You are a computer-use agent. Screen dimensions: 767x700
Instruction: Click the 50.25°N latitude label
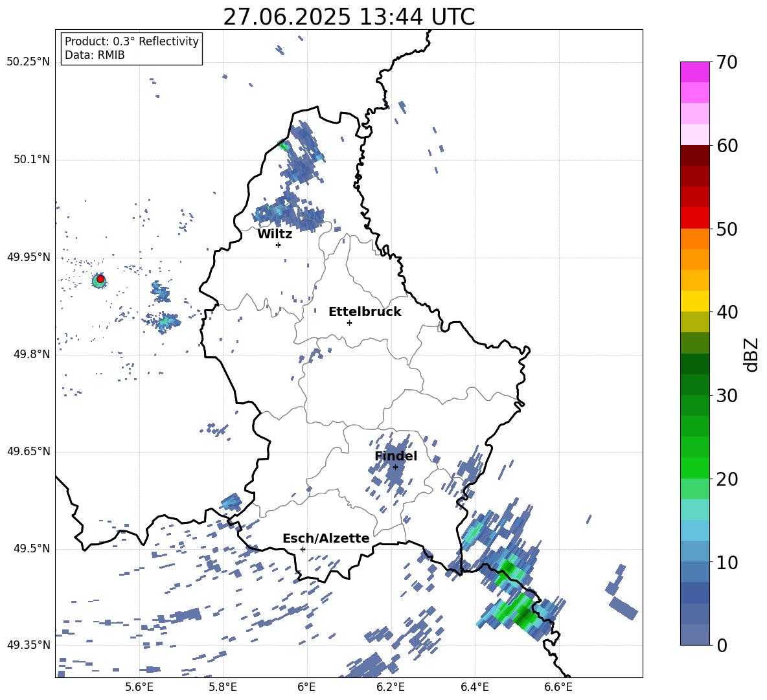tap(29, 62)
